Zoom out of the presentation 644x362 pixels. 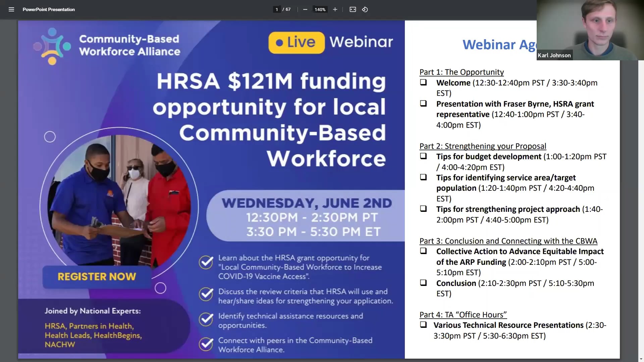(305, 9)
